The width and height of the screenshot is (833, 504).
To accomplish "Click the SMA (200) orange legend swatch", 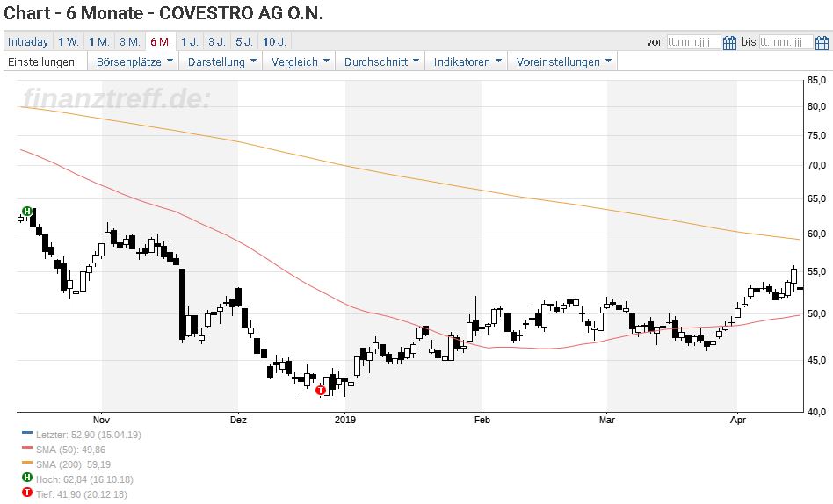I will (27, 463).
